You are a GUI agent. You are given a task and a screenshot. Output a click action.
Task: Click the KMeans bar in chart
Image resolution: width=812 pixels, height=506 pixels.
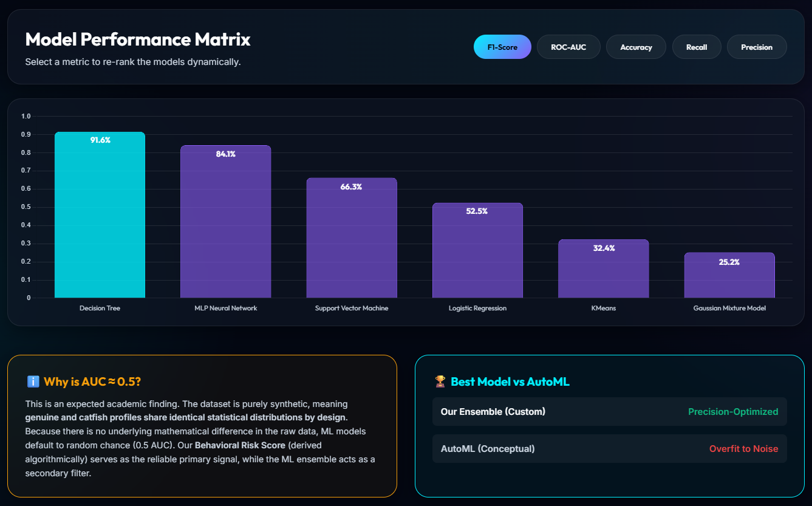604,268
